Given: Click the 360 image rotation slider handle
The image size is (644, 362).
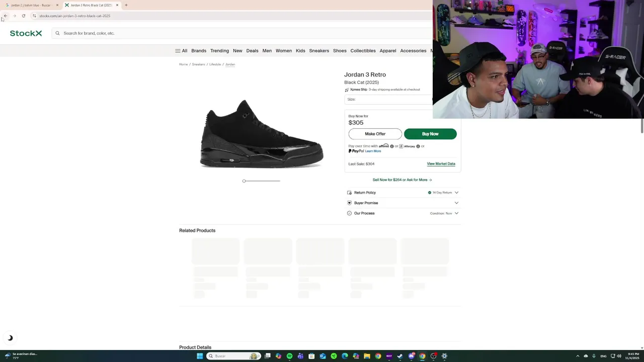Looking at the screenshot, I should [x=244, y=181].
